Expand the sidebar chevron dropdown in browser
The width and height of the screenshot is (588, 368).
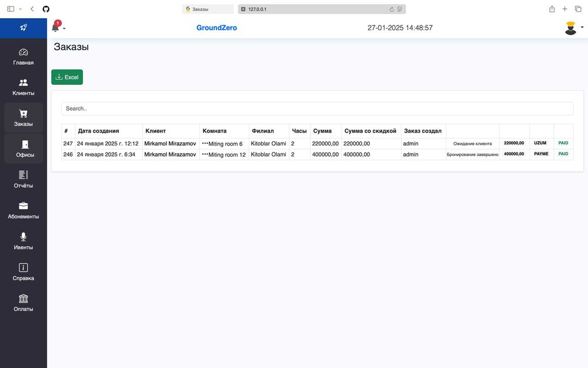point(20,9)
